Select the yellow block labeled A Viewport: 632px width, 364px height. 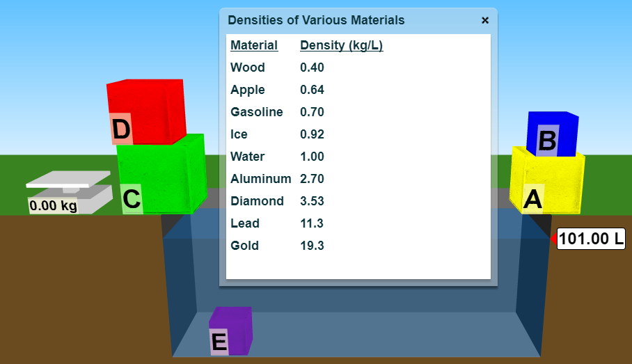pos(547,181)
